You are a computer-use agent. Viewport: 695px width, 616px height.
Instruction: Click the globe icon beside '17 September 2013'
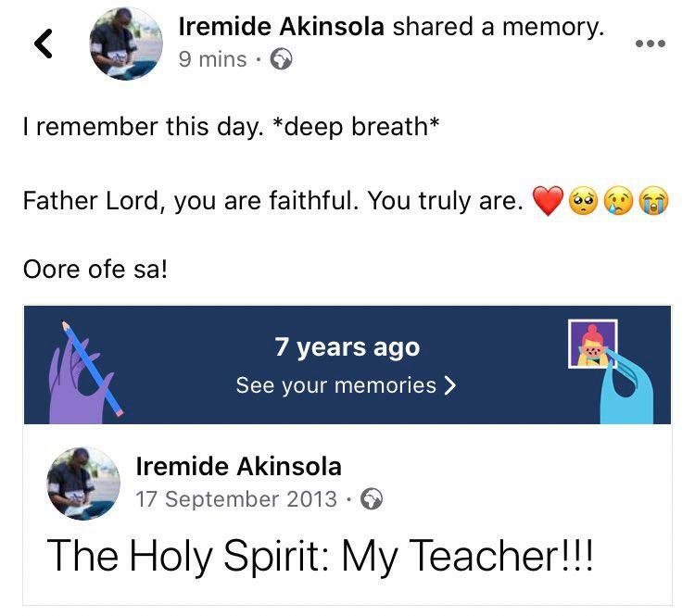[372, 499]
